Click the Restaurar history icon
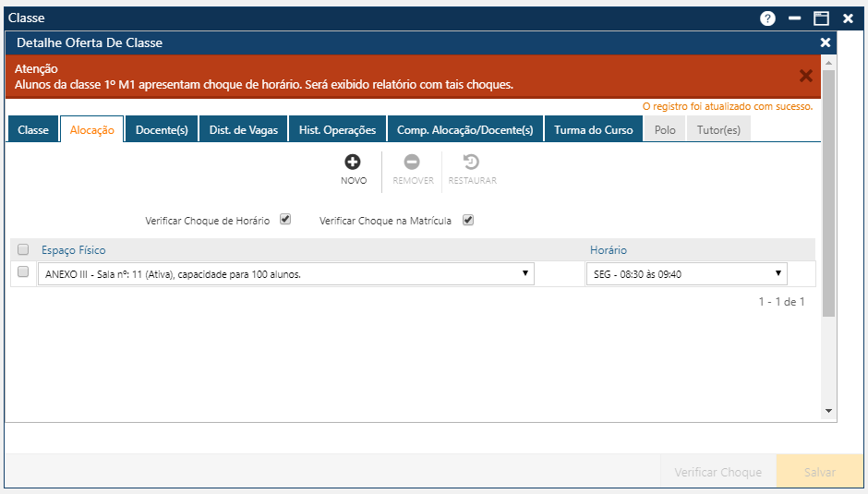 coord(472,163)
